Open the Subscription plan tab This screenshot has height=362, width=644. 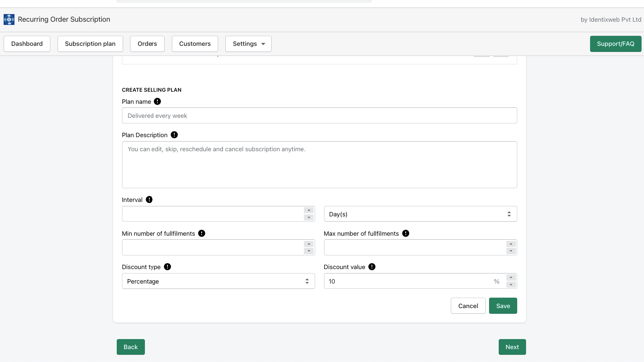click(x=90, y=44)
